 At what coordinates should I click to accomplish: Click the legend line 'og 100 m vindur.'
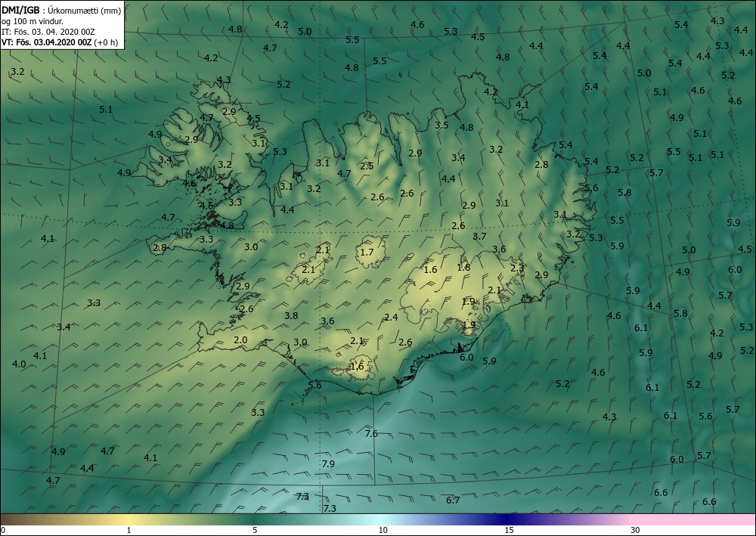(33, 21)
